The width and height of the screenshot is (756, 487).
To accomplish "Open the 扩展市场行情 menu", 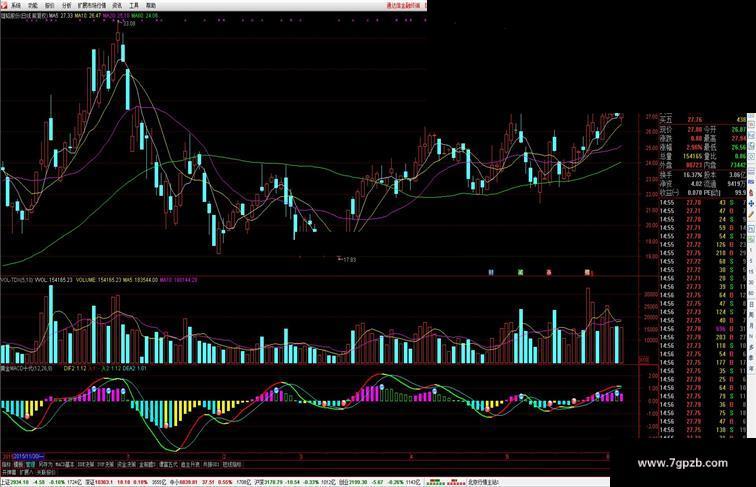I will (x=92, y=6).
